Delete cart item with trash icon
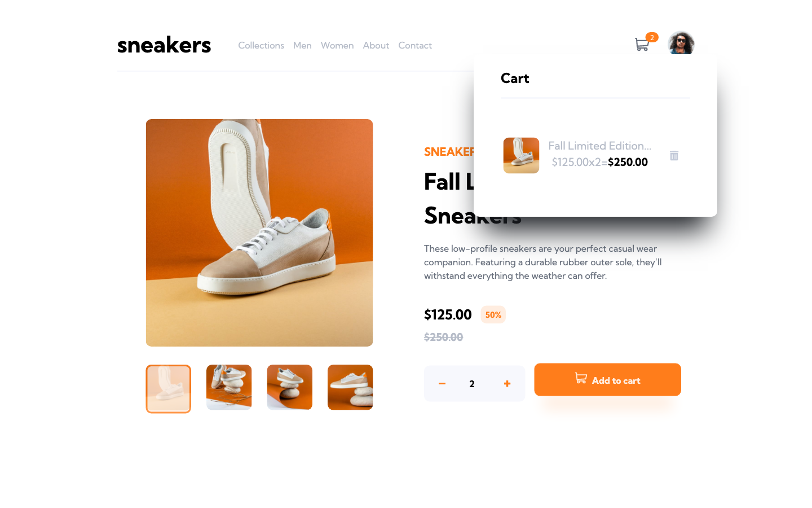 coord(674,155)
